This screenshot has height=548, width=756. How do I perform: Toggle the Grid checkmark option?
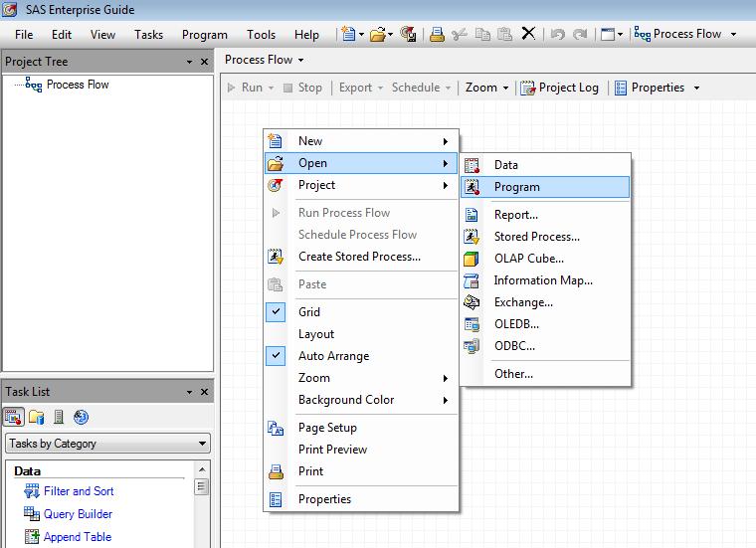[276, 312]
